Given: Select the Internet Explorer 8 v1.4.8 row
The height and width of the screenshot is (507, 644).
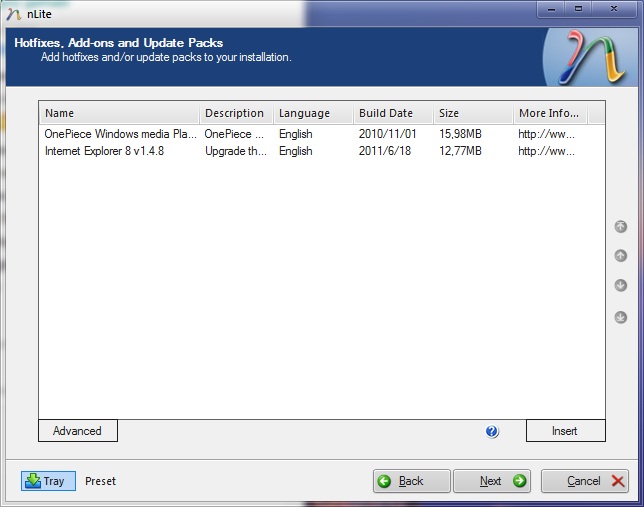Looking at the screenshot, I should pos(322,151).
